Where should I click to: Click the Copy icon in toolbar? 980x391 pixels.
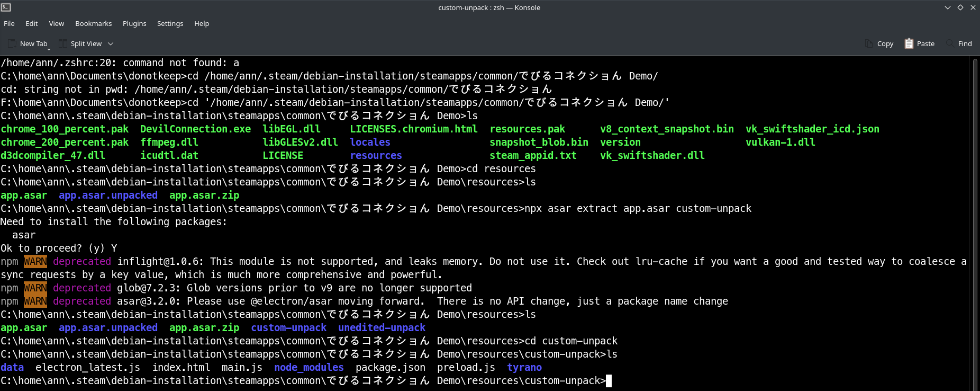[x=869, y=43]
